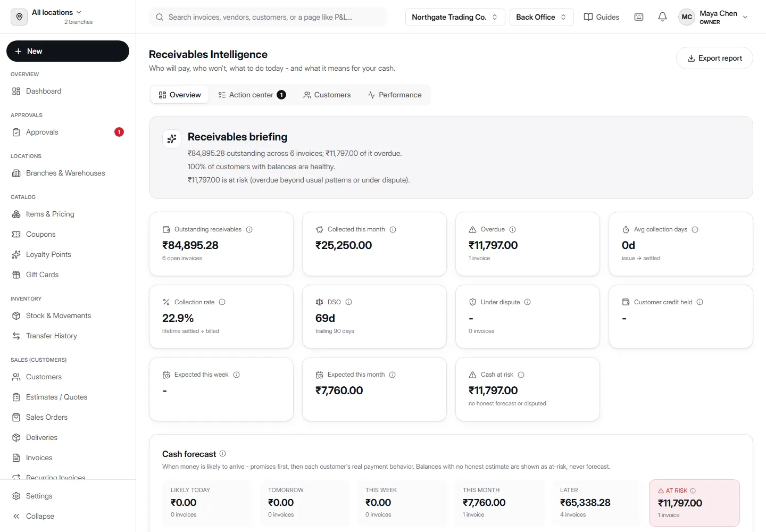Click the sparkle icon in Receivables briefing
Screen dimensions: 766x532
point(172,139)
